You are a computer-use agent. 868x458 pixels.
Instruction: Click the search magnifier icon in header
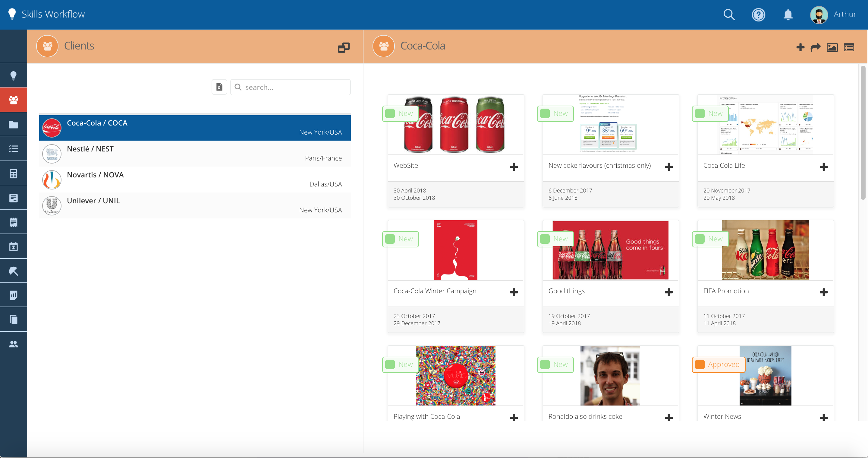[x=729, y=14]
